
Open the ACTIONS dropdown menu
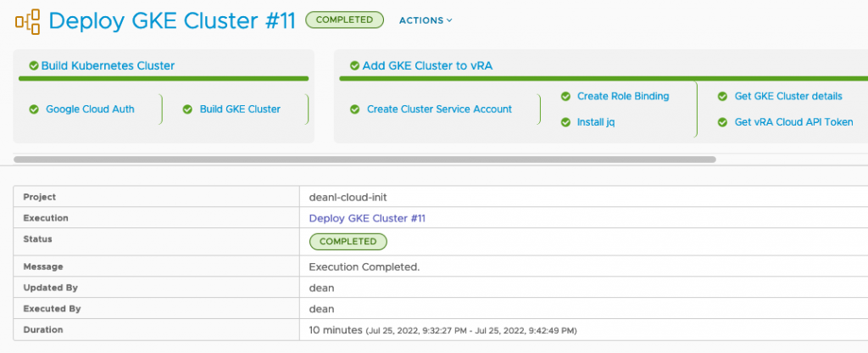coord(426,20)
